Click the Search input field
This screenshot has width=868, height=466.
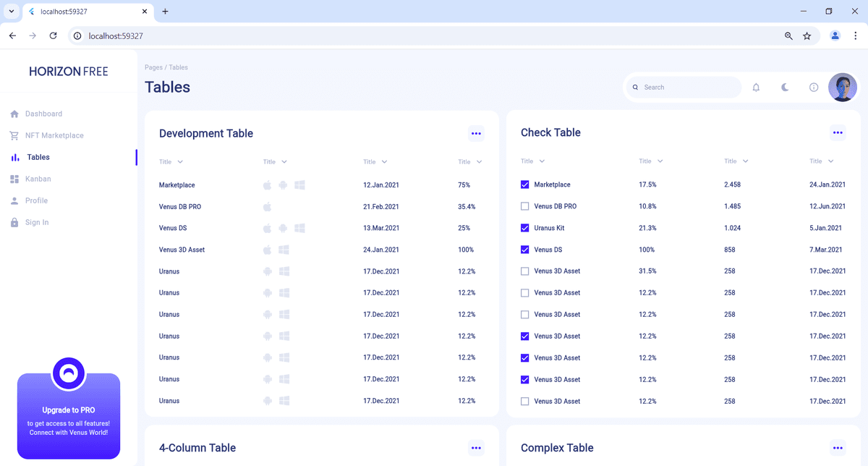pos(687,88)
